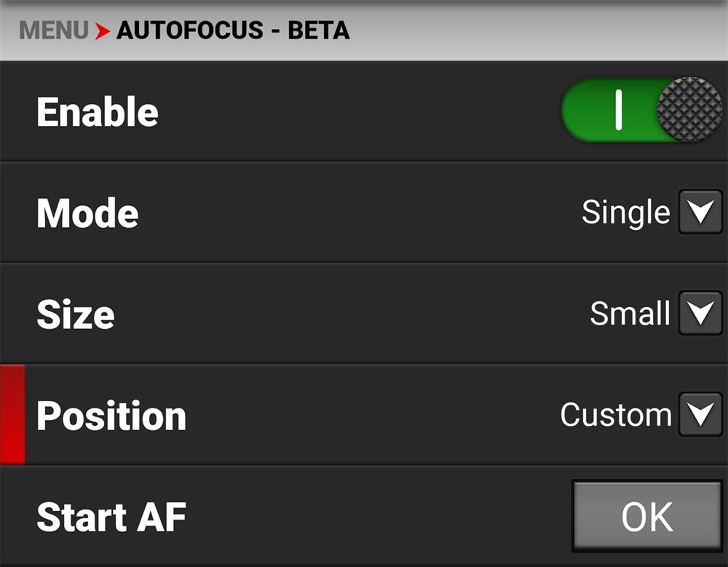This screenshot has height=567, width=728.
Task: Select the Size row label
Action: (75, 314)
